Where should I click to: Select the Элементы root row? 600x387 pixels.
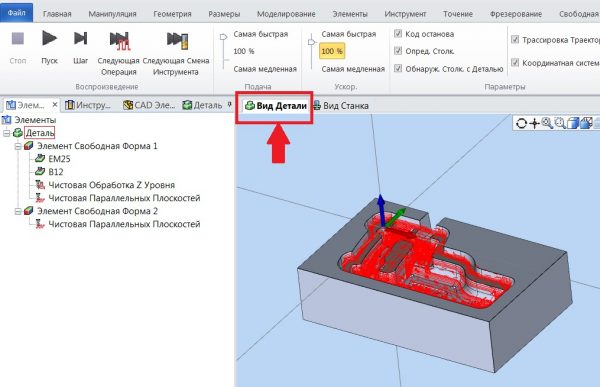(x=29, y=120)
